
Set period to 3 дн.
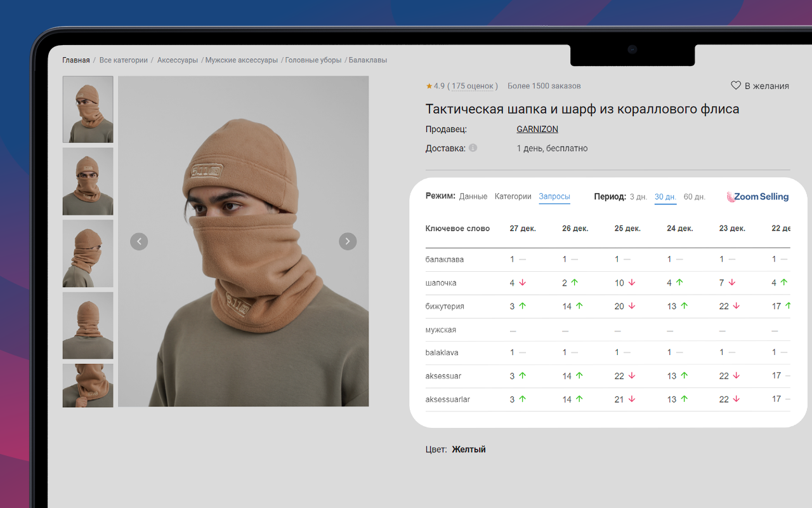pos(638,197)
